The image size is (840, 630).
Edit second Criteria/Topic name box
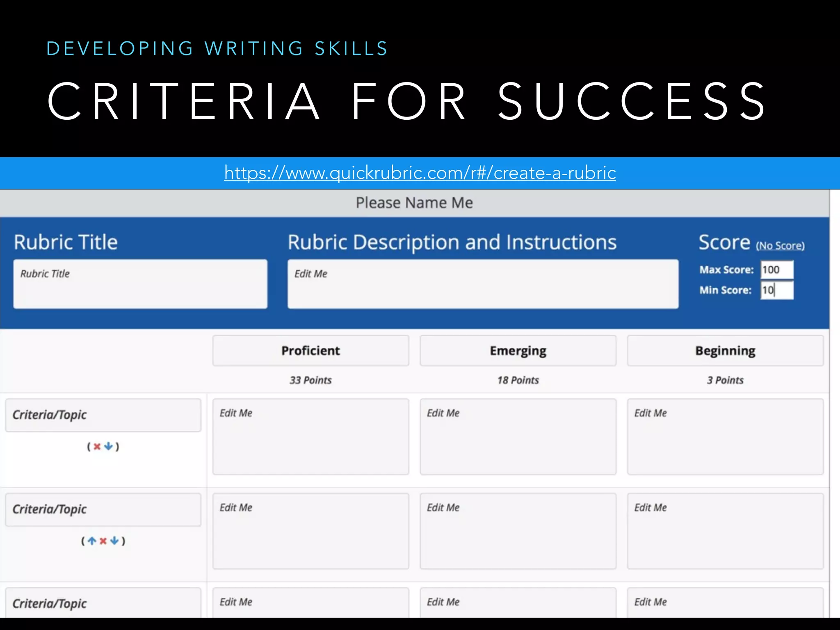click(103, 509)
